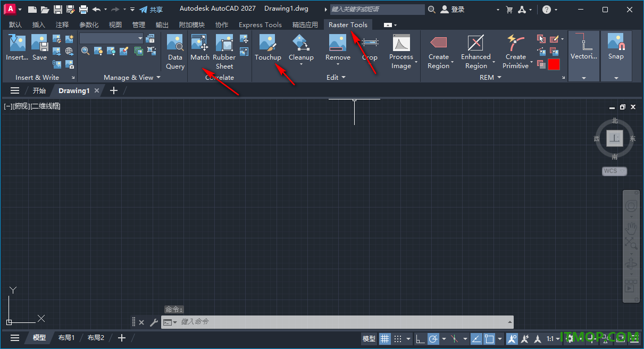Toggle the drawing grid display in status bar
This screenshot has width=644, height=349.
pos(384,338)
